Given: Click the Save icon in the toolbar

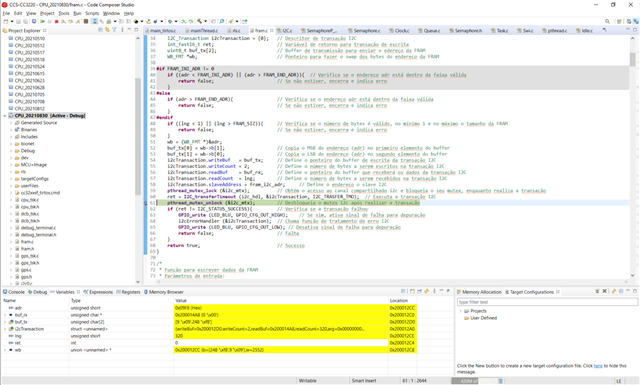Looking at the screenshot, I should click(18, 21).
